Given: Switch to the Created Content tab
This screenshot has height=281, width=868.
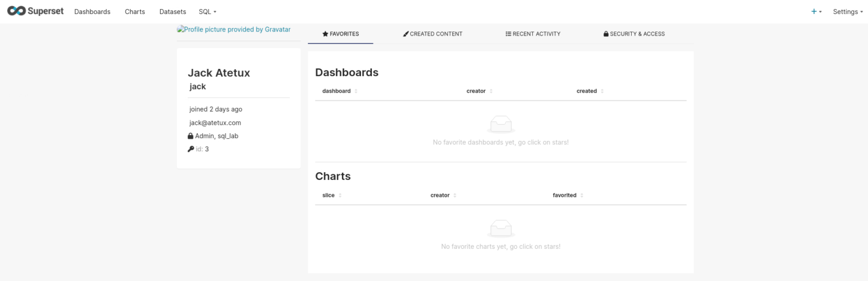Looking at the screenshot, I should click(x=432, y=34).
